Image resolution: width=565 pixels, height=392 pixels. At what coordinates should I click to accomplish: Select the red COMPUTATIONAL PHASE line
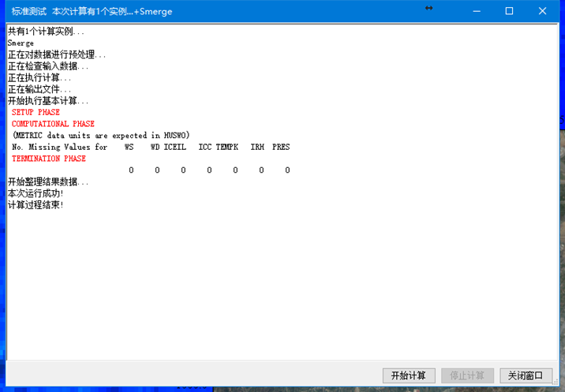53,124
